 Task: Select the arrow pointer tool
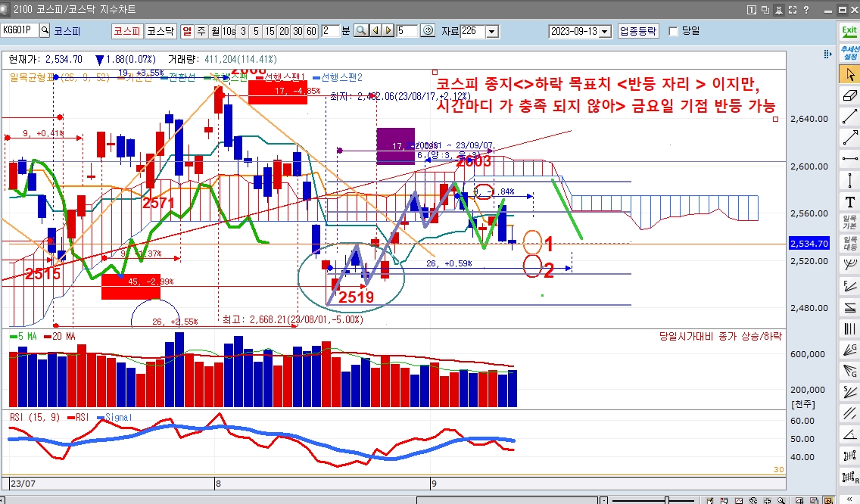849,74
